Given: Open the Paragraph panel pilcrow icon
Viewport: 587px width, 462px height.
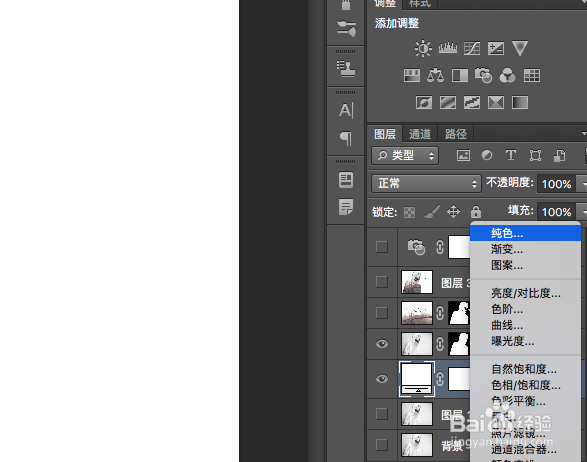Looking at the screenshot, I should click(x=346, y=138).
